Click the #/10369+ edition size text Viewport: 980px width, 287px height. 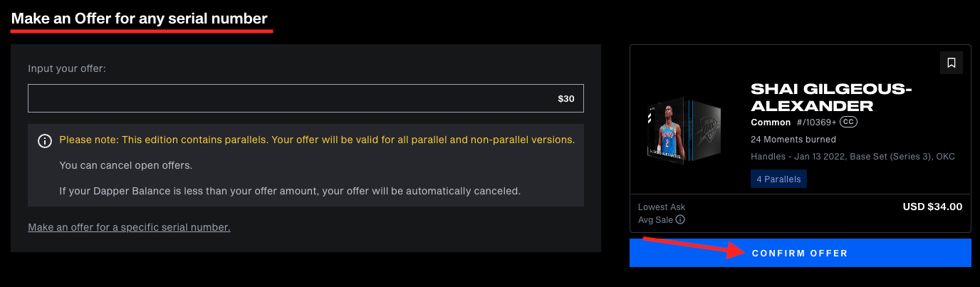(816, 122)
